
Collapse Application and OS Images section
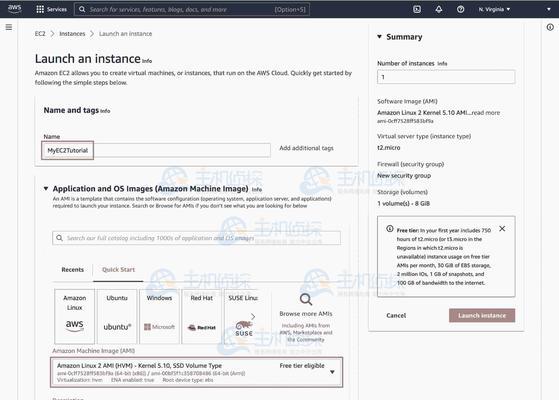[46, 188]
